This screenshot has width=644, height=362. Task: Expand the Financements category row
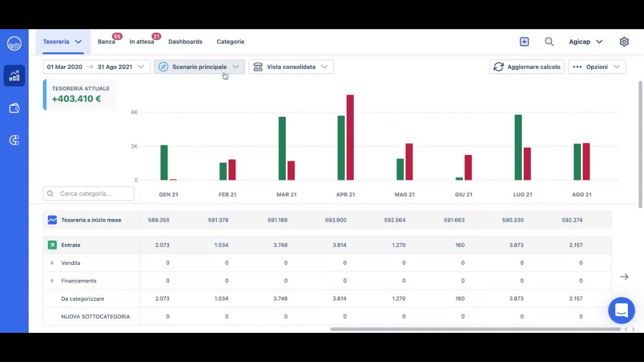pos(52,281)
